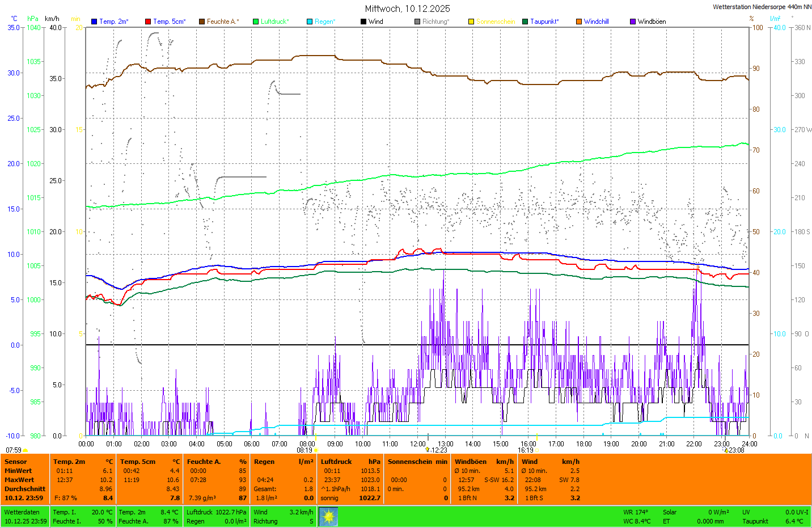The width and height of the screenshot is (812, 528).
Task: Click the blue Temp. 2m legend square
Action: point(94,22)
